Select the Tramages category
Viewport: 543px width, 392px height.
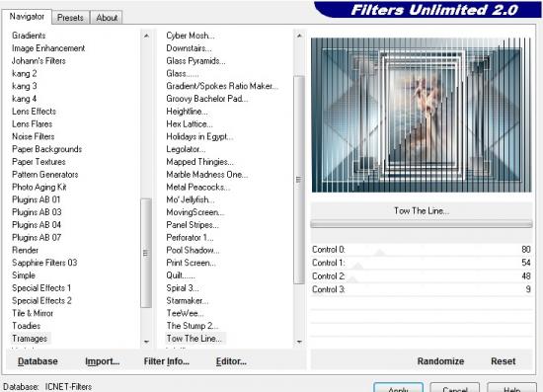click(x=30, y=339)
